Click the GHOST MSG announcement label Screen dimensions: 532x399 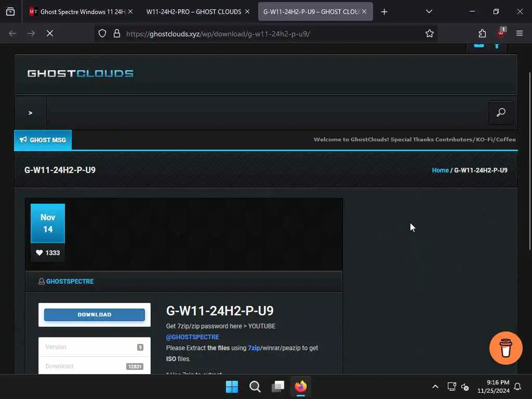pos(43,140)
